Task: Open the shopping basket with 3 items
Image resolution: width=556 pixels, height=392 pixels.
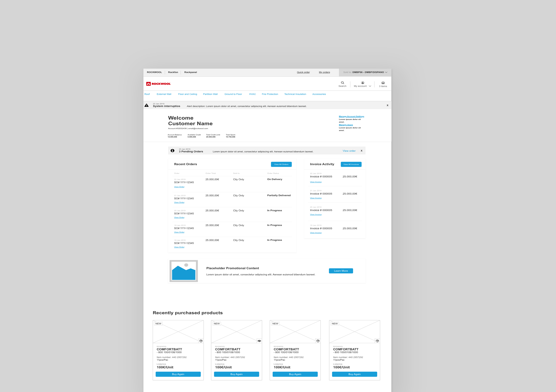Action: [383, 83]
